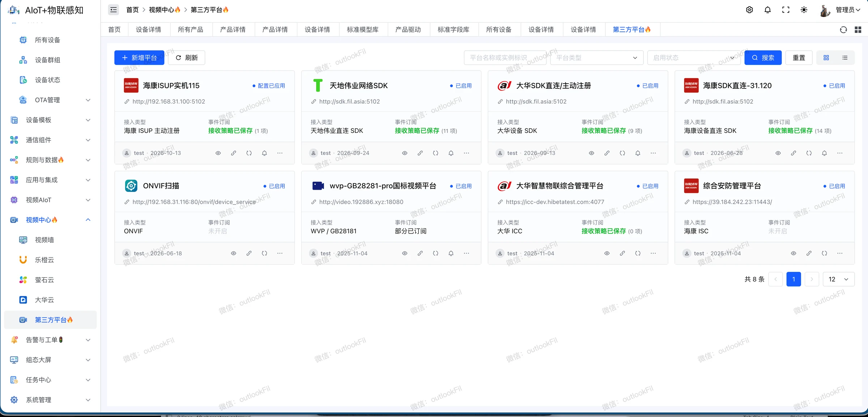868x417 pixels.
Task: Switch to list view
Action: coord(845,58)
